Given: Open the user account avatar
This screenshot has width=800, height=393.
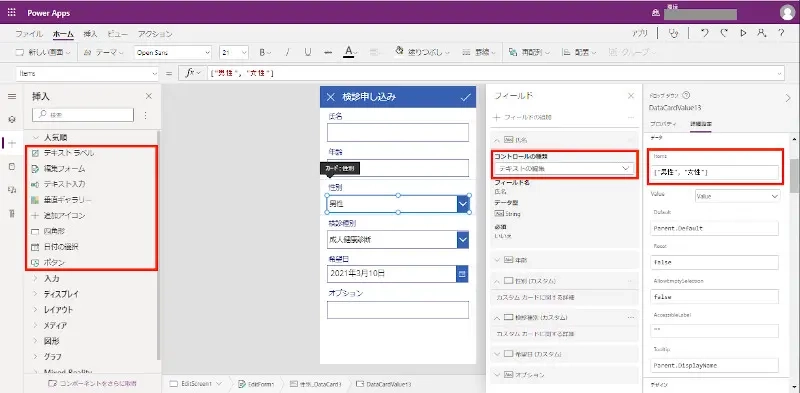Looking at the screenshot, I should pos(787,13).
